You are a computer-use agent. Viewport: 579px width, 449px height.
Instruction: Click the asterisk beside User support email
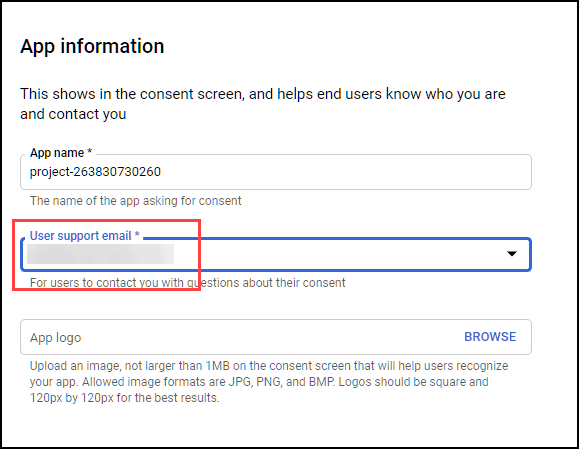click(137, 234)
